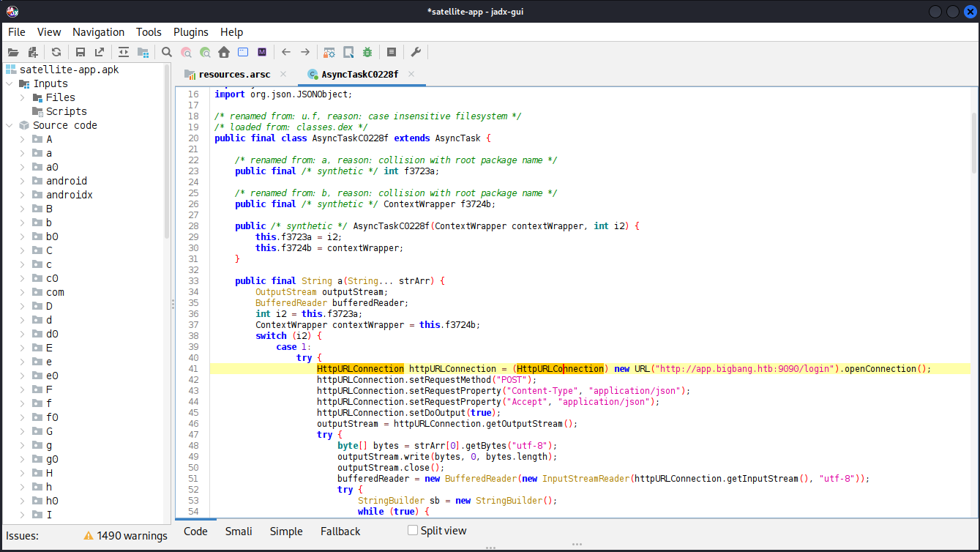Select the d0 package in tree

(x=52, y=334)
